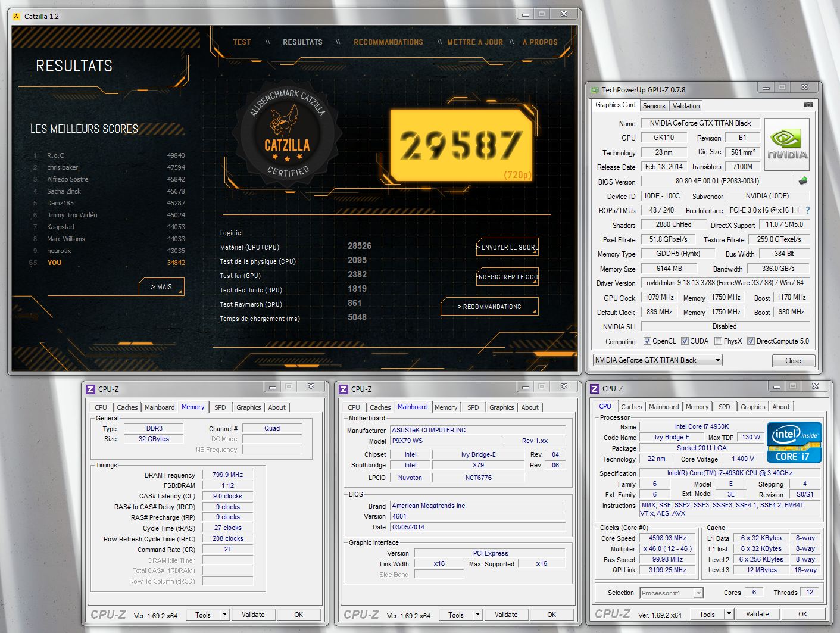Toggle the OpenCL checkbox in GPU-Z
The height and width of the screenshot is (633, 840).
pos(647,341)
